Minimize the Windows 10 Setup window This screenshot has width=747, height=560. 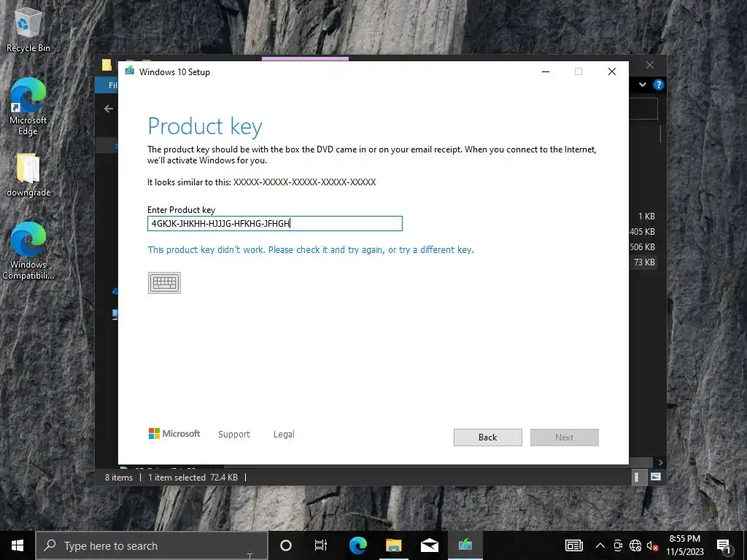546,71
